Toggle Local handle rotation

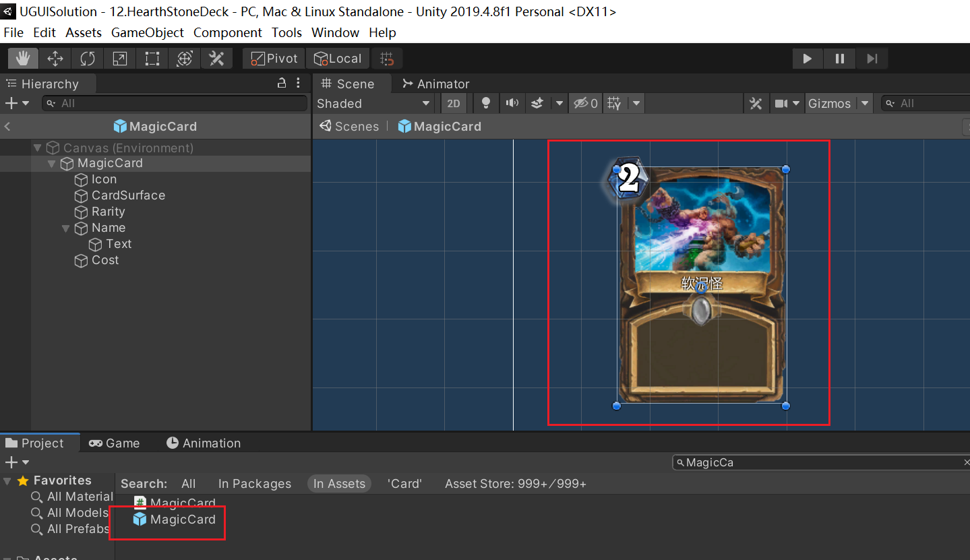point(338,59)
